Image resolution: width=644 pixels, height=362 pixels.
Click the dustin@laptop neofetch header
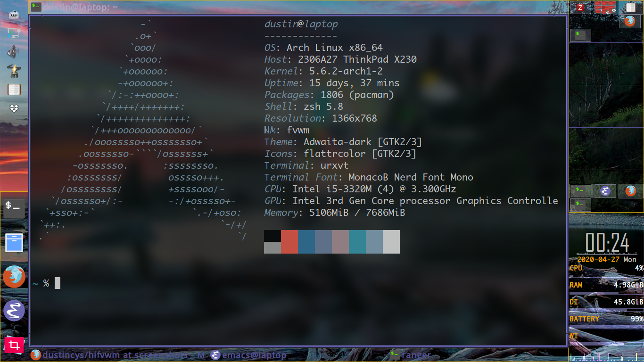pos(301,24)
